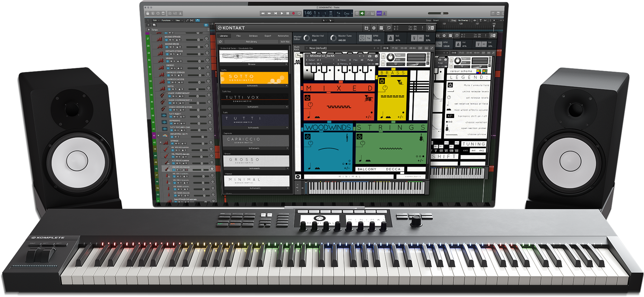The width and height of the screenshot is (644, 297).
Task: Click the camera snapshot icon in instrument header
Action: pos(369,56)
